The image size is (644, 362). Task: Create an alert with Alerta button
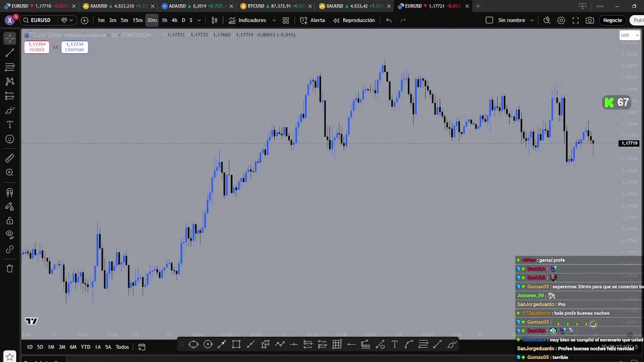click(312, 20)
